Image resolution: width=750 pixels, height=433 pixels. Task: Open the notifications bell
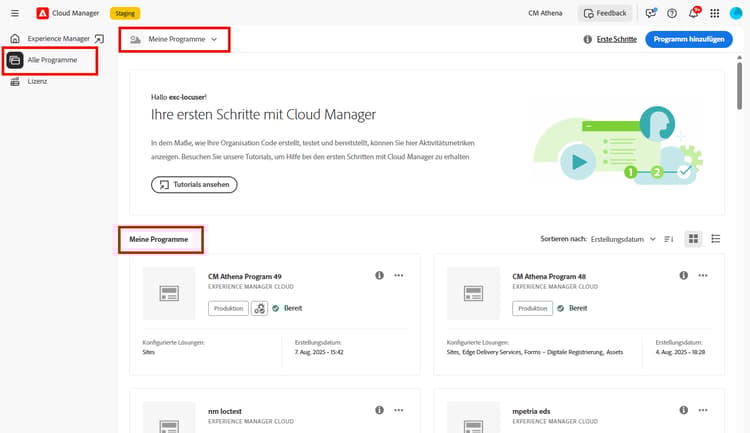(x=694, y=13)
